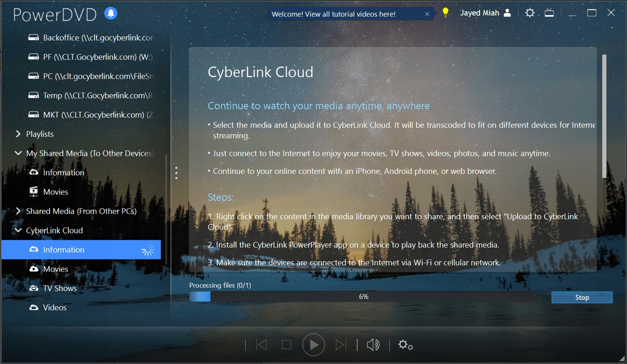This screenshot has height=364, width=627.
Task: Click the Backoffice drive icon
Action: pos(34,37)
